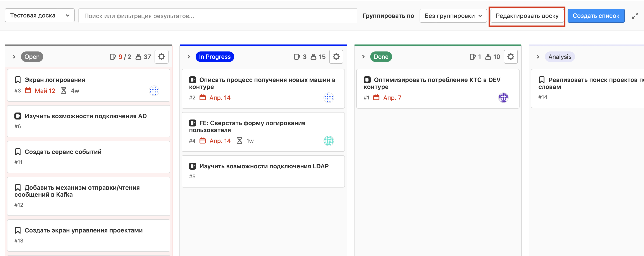Click assignee avatar on issue #3
The height and width of the screenshot is (256, 644).
point(154,91)
